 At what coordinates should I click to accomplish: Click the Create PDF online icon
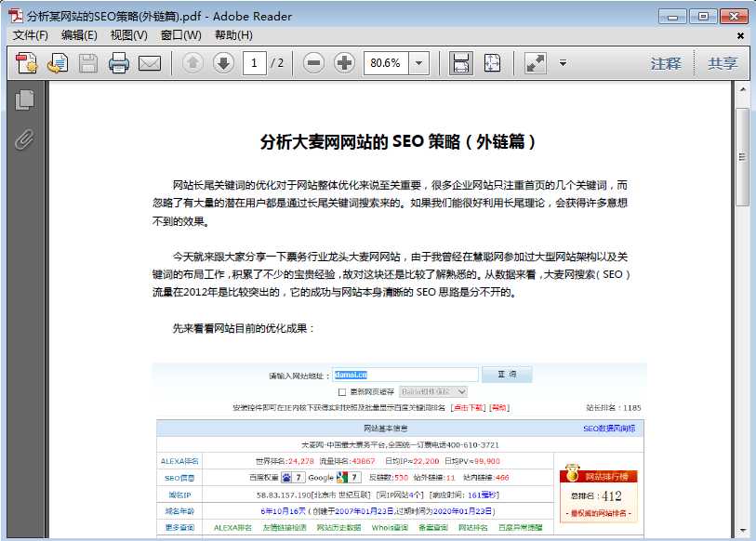(x=27, y=63)
